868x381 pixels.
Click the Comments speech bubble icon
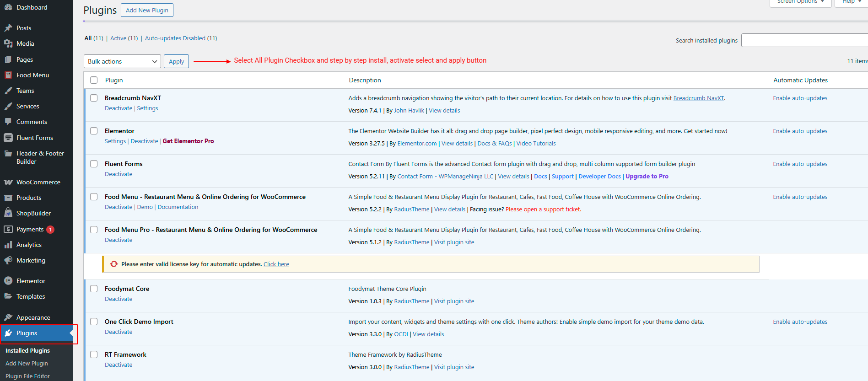(8, 122)
